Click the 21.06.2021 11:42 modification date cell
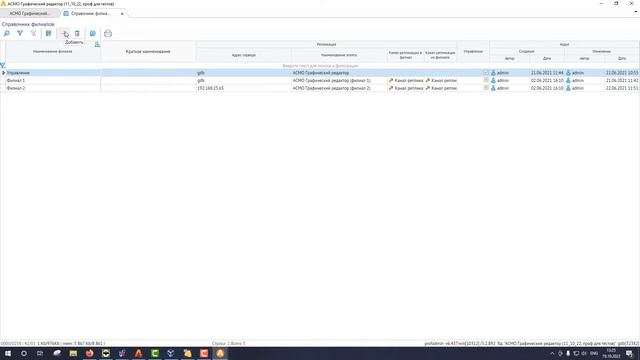This screenshot has width=640, height=360. [x=622, y=80]
